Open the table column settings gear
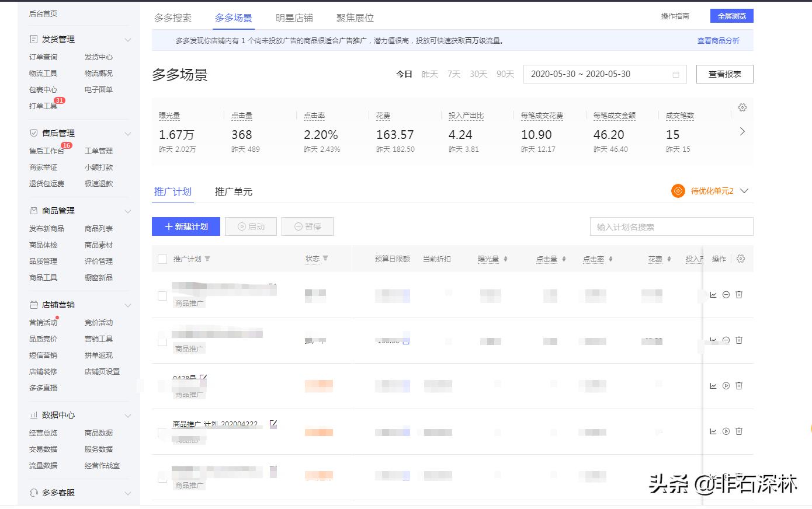The width and height of the screenshot is (812, 509). click(x=740, y=259)
